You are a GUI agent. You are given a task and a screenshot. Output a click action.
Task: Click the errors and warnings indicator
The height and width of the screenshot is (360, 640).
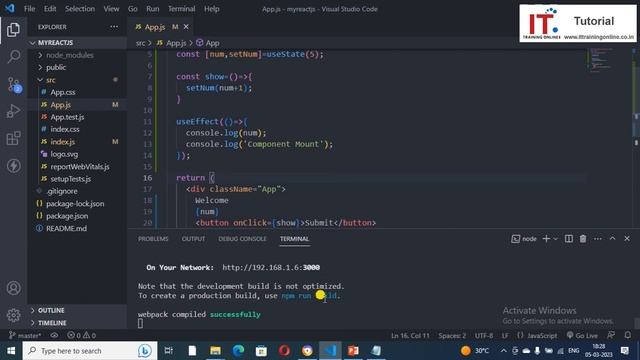pos(82,336)
